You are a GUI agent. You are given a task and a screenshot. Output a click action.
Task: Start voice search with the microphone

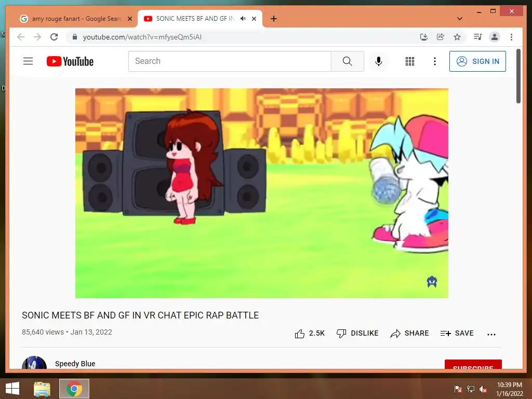pos(379,61)
